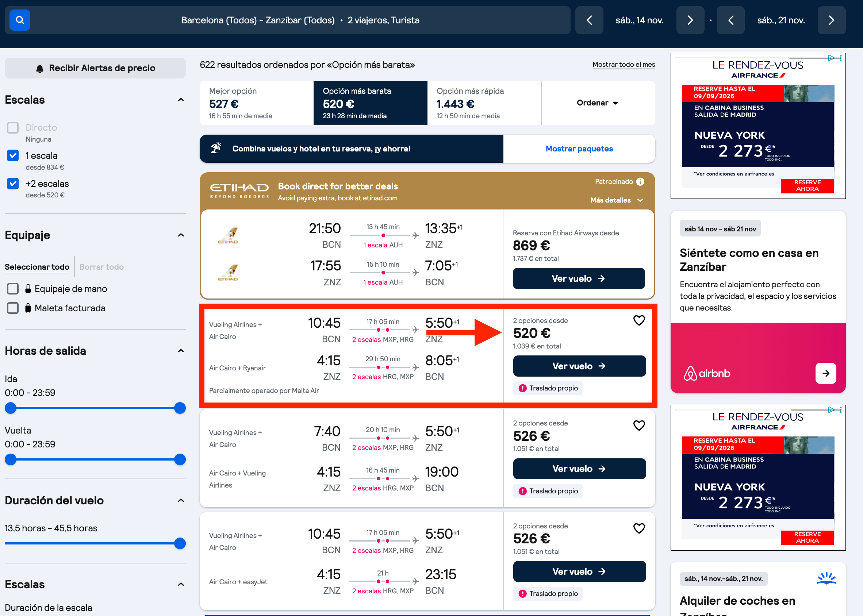
Task: Click the Traslado propio badge on 23:15 return flight
Action: [548, 594]
